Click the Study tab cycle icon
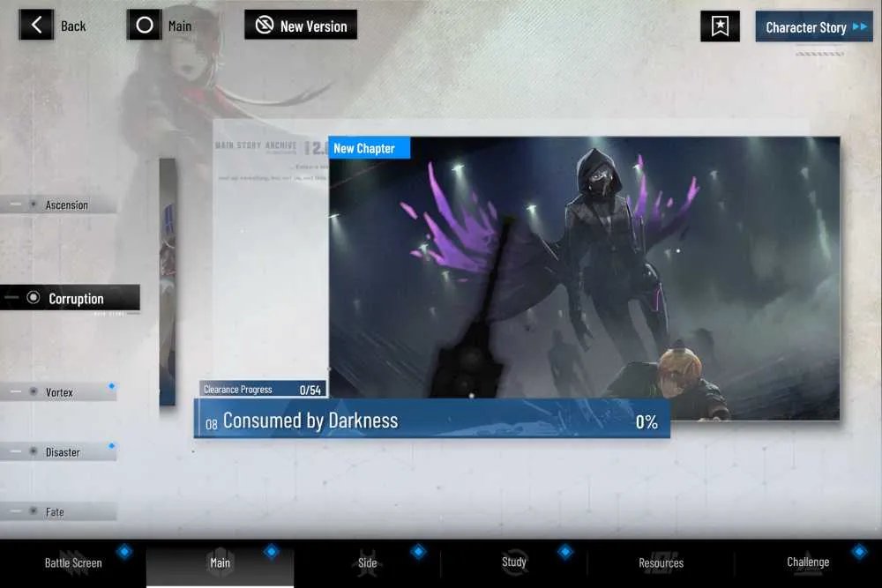 (514, 562)
